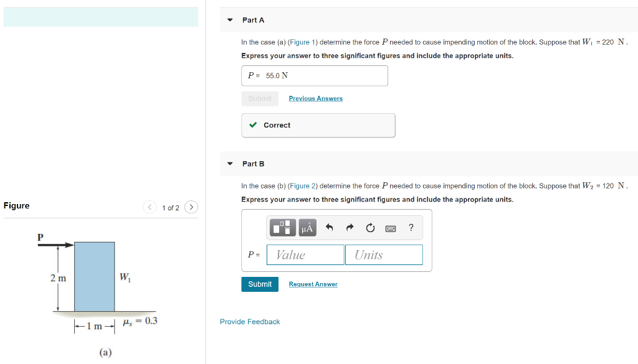638x364 pixels.
Task: Click the μÅ units symbol icon
Action: (306, 228)
